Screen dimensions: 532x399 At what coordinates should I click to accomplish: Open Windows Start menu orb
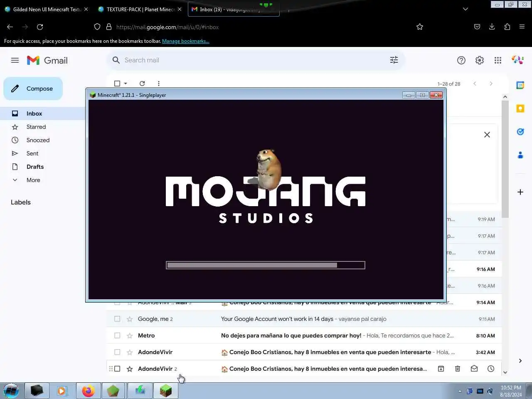11,391
